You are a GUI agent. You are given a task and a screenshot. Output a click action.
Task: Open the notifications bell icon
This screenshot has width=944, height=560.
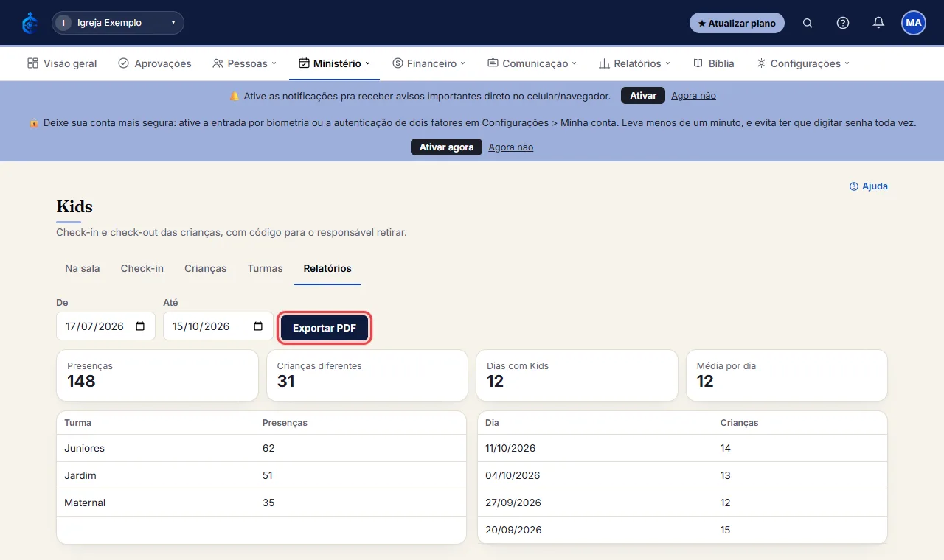click(x=878, y=23)
